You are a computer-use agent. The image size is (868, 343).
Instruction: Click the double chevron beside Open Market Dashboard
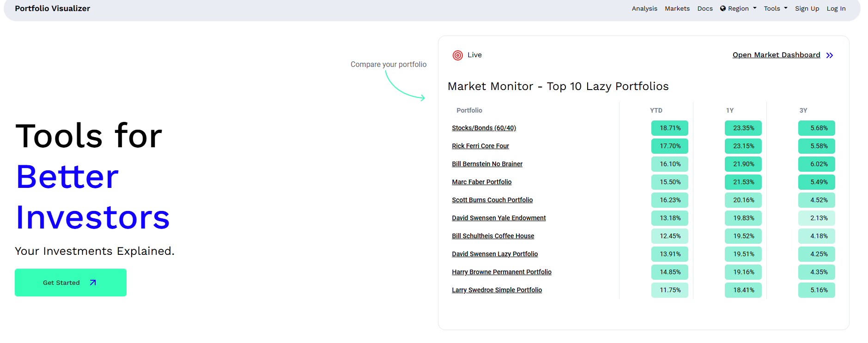click(830, 55)
